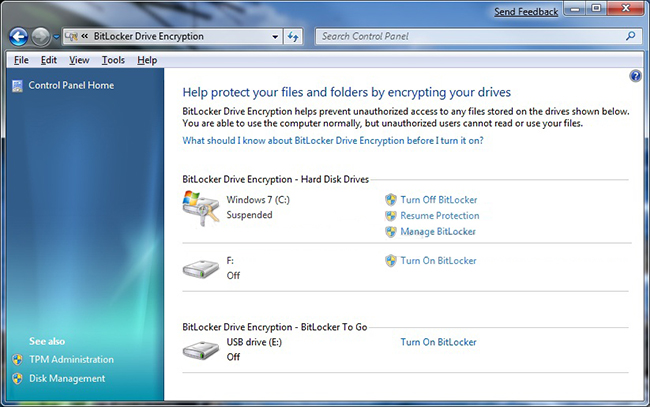Click the Windows 7 (C:) drive label
Screen dimensions: 650x407
tap(258, 200)
